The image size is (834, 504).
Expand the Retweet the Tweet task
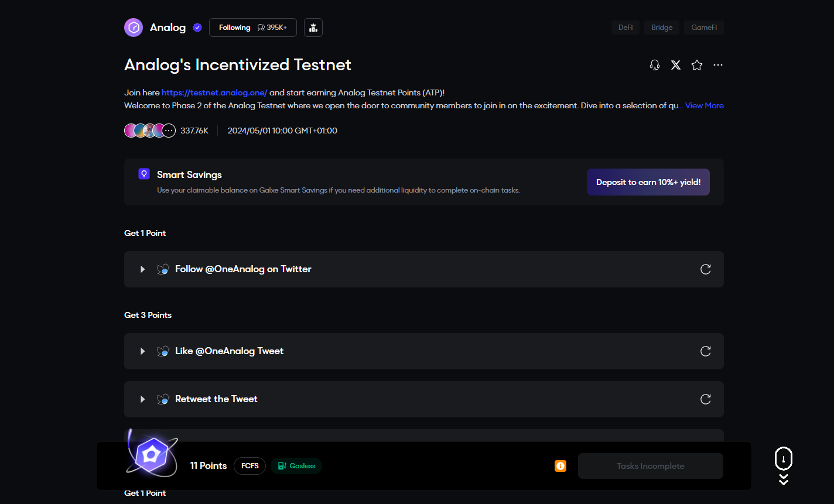(142, 399)
